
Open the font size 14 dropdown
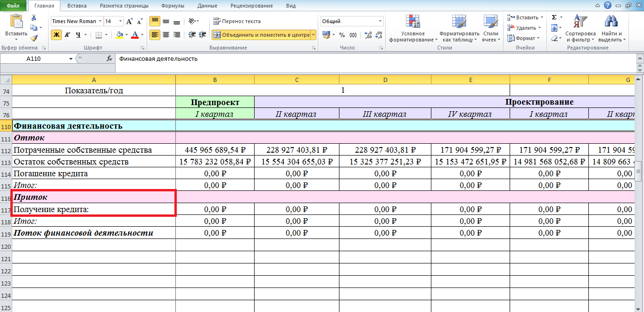click(x=120, y=21)
